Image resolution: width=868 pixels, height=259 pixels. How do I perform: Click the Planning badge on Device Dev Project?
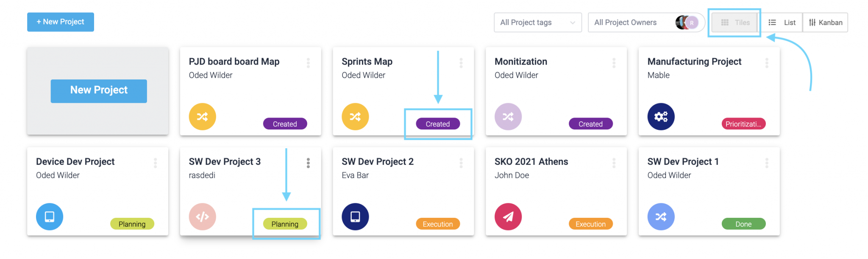132,224
